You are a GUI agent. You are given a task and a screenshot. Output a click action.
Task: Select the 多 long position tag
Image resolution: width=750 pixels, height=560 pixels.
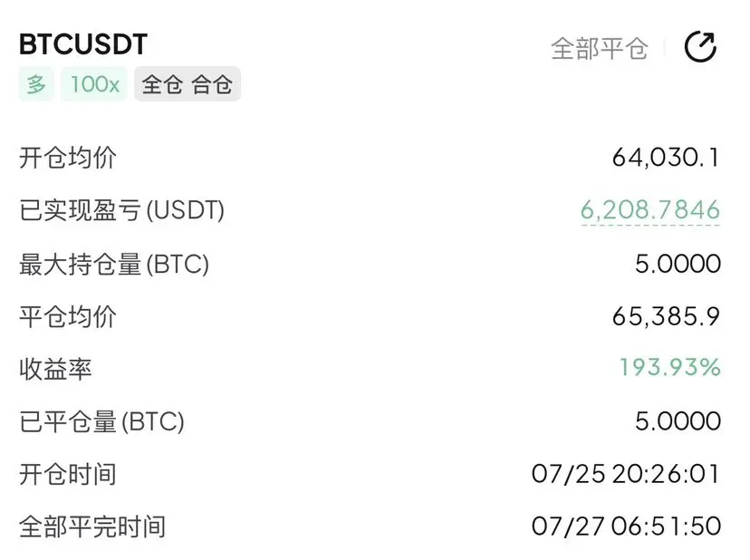[x=36, y=84]
